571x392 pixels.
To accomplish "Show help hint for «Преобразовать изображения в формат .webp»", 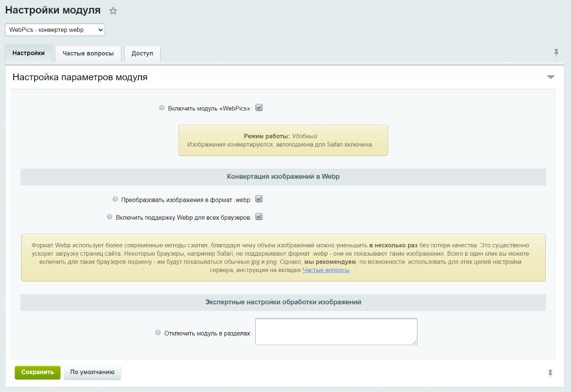I will tap(115, 199).
